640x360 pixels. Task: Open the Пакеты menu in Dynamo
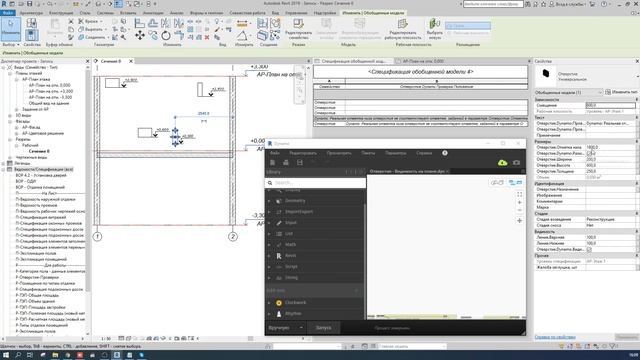(x=368, y=153)
